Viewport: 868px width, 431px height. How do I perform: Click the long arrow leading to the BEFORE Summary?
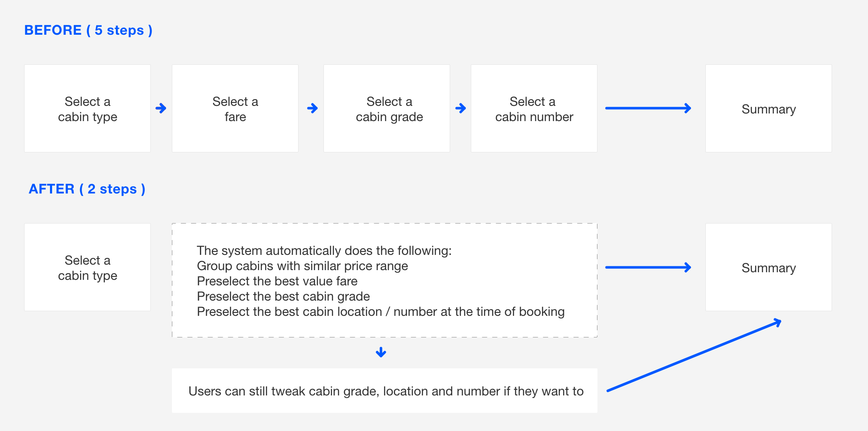648,108
